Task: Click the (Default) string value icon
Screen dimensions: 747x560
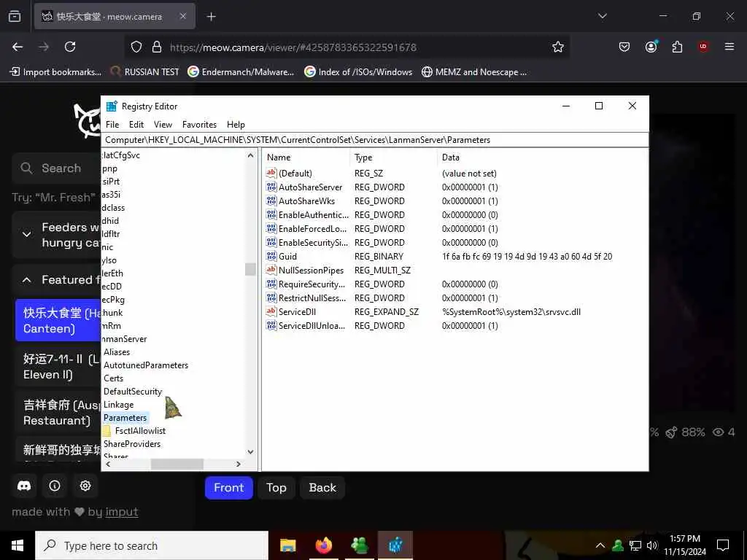Action: (271, 174)
